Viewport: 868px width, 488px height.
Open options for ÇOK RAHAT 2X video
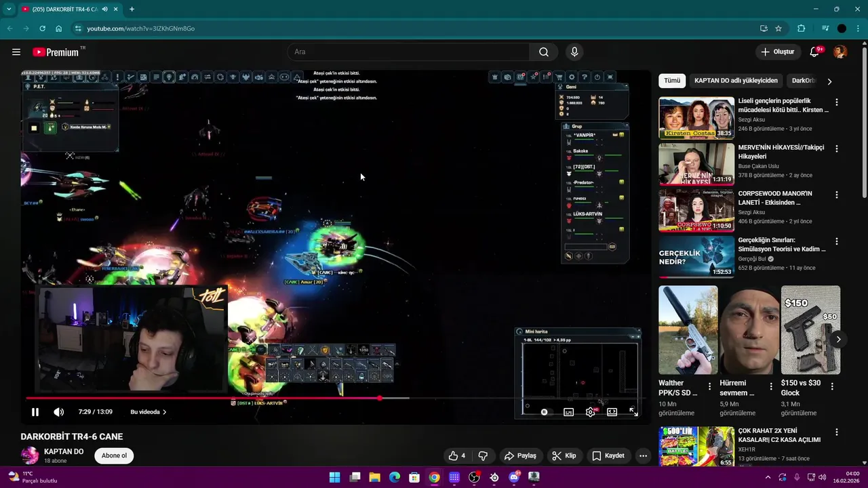coord(836,432)
